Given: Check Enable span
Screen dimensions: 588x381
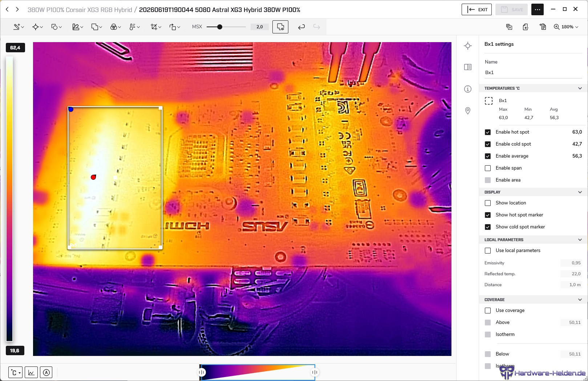Looking at the screenshot, I should pos(488,168).
